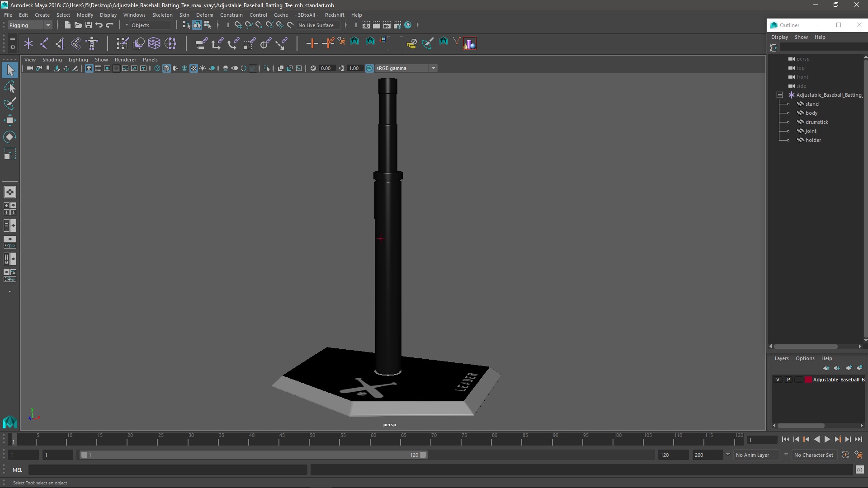The width and height of the screenshot is (868, 488).
Task: Click the Save Scene disk icon
Action: (x=89, y=25)
